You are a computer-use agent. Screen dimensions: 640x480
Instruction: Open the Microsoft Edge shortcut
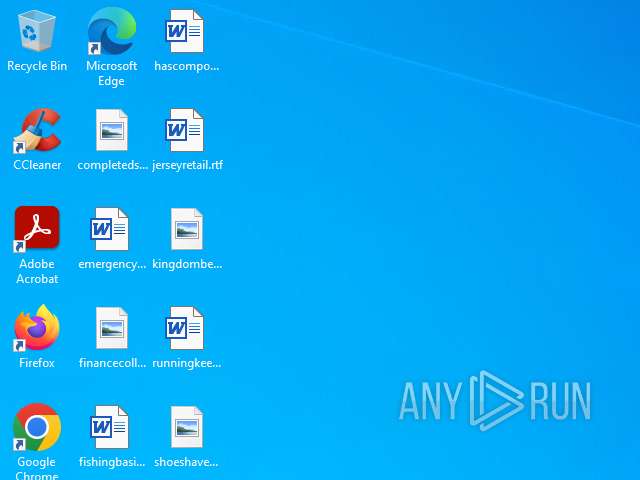click(x=111, y=31)
